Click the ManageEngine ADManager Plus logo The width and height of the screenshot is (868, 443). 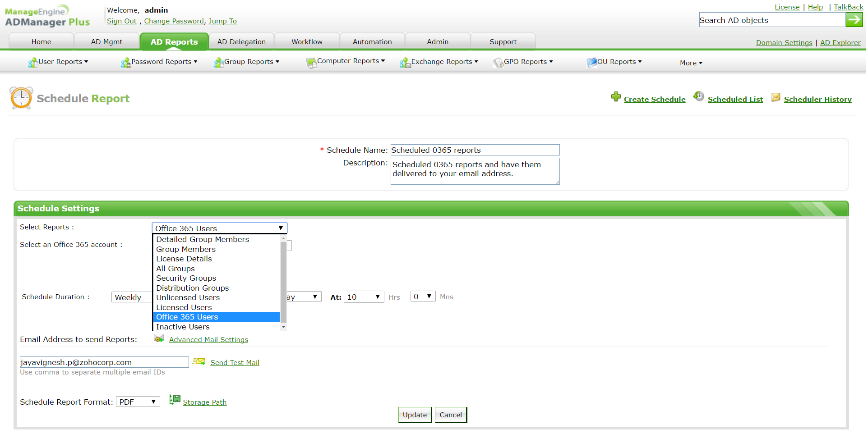tap(47, 16)
